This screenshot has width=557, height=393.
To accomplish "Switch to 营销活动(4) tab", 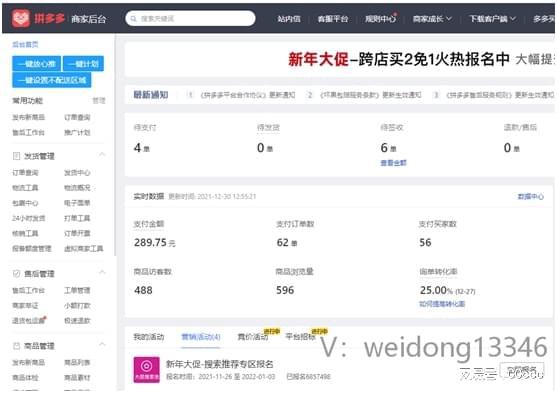I will (x=201, y=337).
